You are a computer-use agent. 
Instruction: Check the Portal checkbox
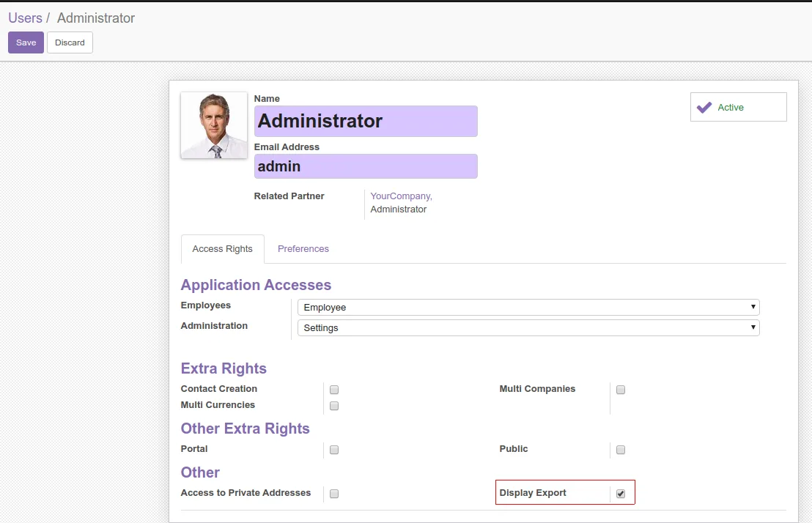(334, 450)
